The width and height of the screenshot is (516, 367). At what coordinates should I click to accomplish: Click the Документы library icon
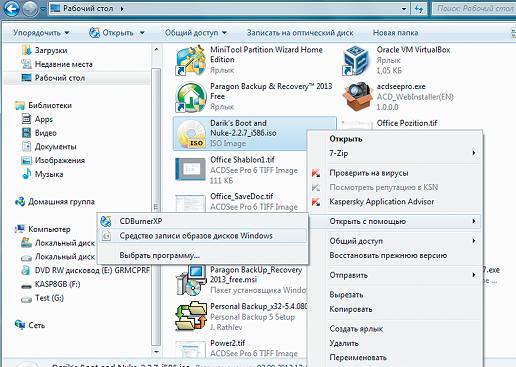26,146
